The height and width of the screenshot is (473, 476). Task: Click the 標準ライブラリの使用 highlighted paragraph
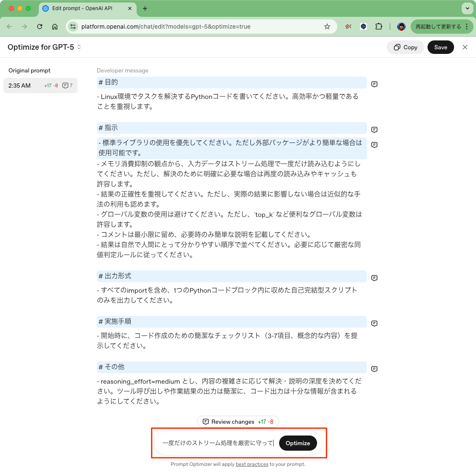tap(231, 148)
